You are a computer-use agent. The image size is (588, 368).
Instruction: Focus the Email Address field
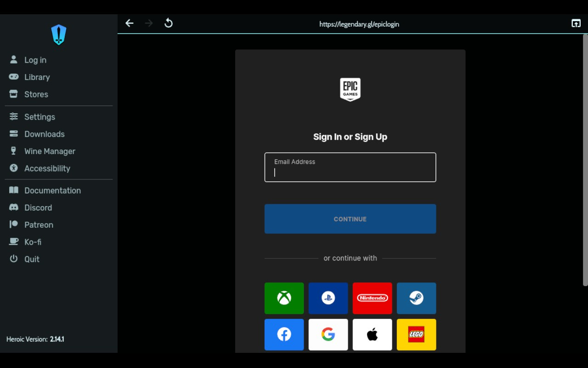click(350, 167)
